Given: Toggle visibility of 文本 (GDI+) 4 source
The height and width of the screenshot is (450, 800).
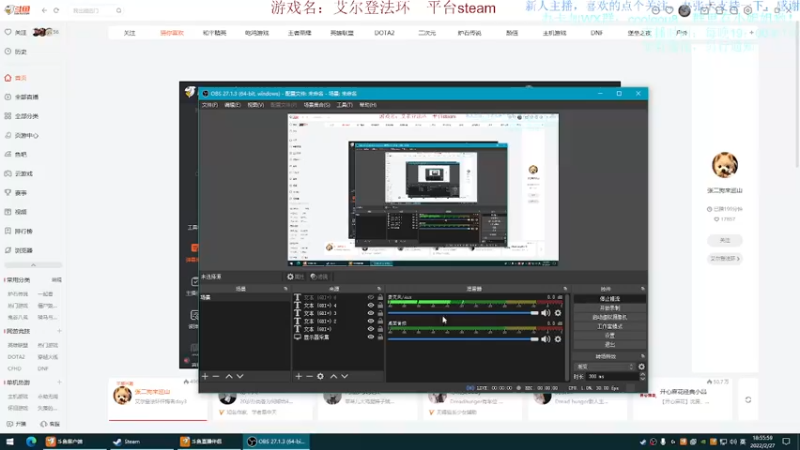Looking at the screenshot, I should point(371,305).
